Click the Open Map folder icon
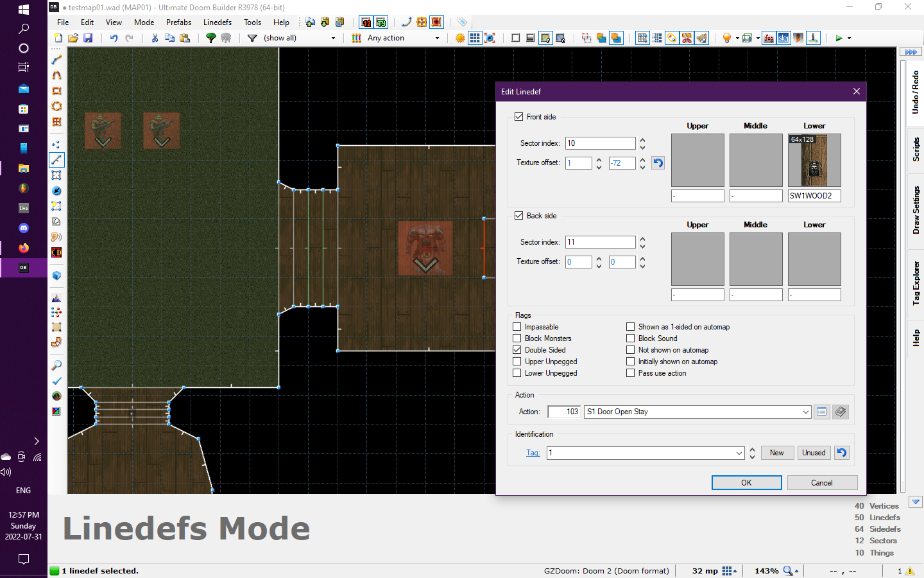This screenshot has height=578, width=924. [73, 39]
